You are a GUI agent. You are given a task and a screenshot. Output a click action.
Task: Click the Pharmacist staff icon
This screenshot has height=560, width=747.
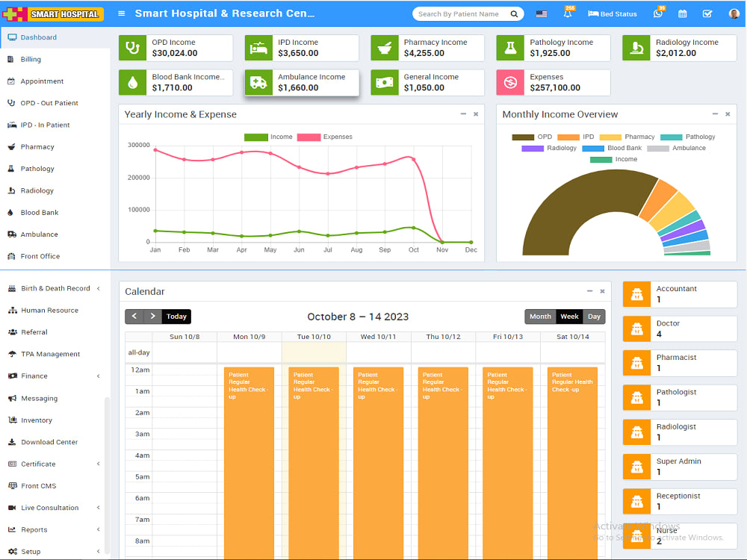[637, 363]
